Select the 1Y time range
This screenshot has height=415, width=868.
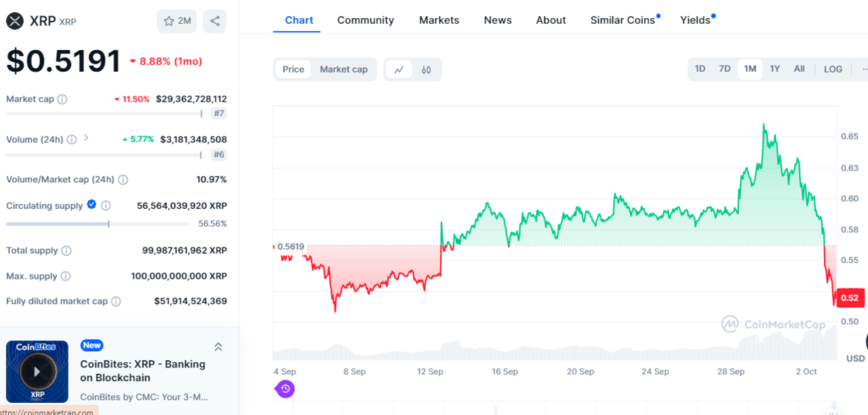(774, 69)
